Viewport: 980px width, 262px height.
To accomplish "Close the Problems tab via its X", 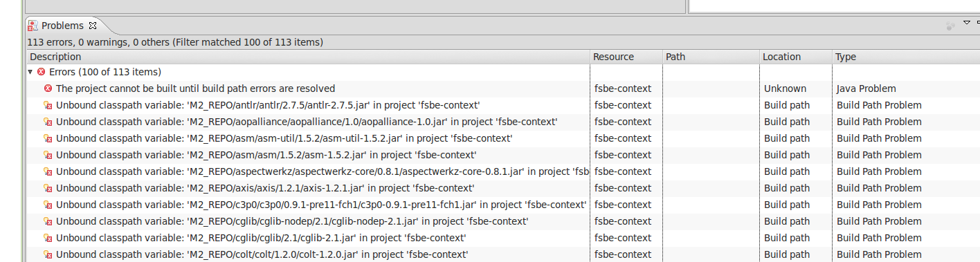I will (x=93, y=26).
